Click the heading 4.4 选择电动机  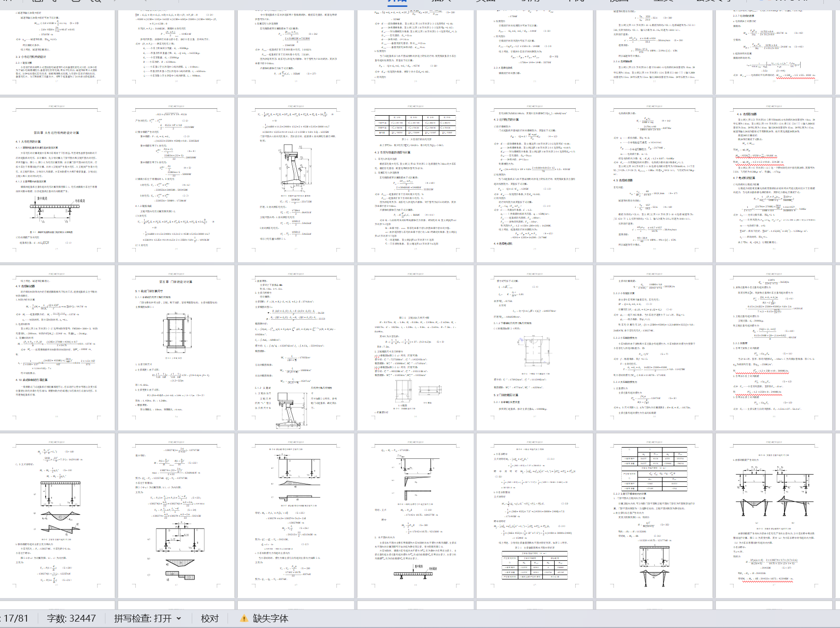pos(503,244)
